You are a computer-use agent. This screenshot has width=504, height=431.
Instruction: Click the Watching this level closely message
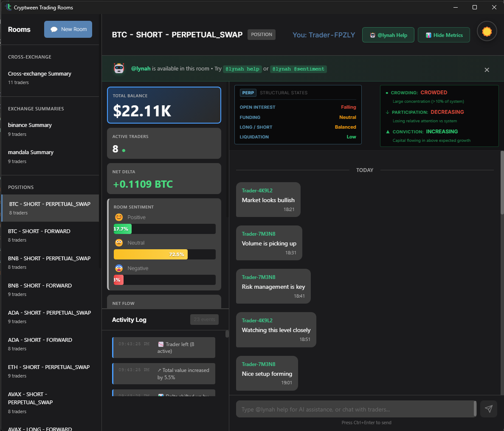point(276,330)
